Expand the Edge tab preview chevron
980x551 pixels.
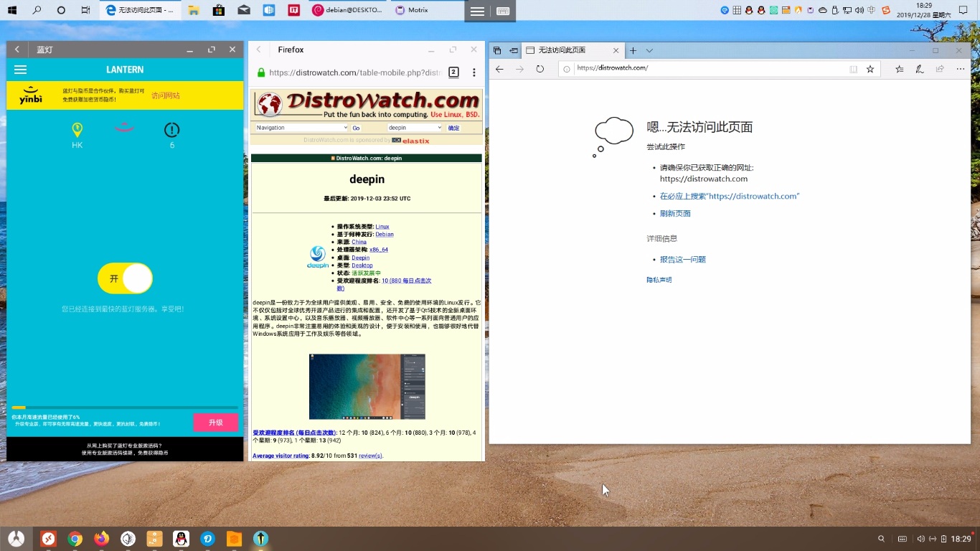pyautogui.click(x=649, y=50)
